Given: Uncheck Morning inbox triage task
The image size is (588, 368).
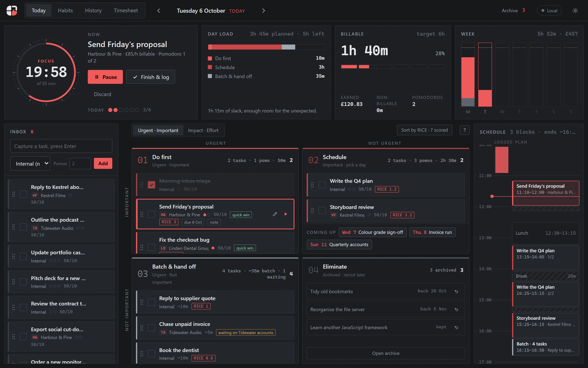Looking at the screenshot, I should 151,185.
